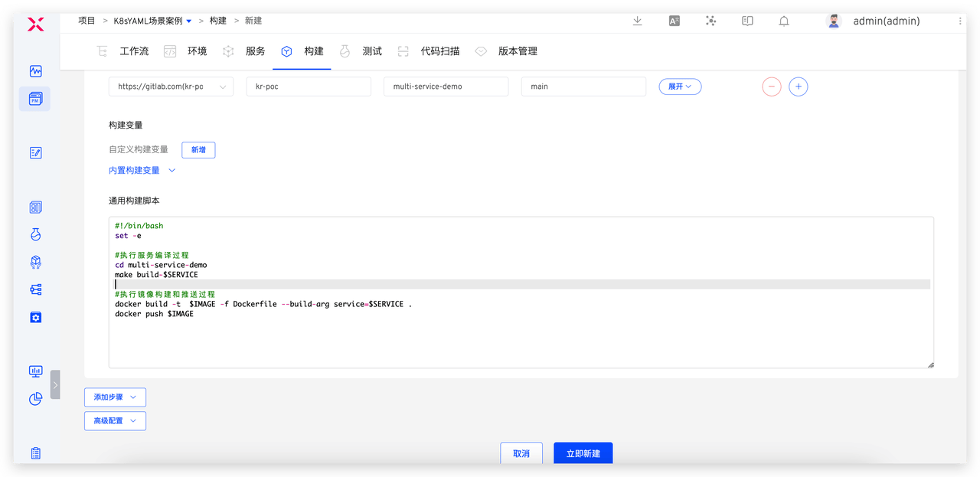The width and height of the screenshot is (980, 477).
Task: Expand the left sidebar panel
Action: pos(55,384)
